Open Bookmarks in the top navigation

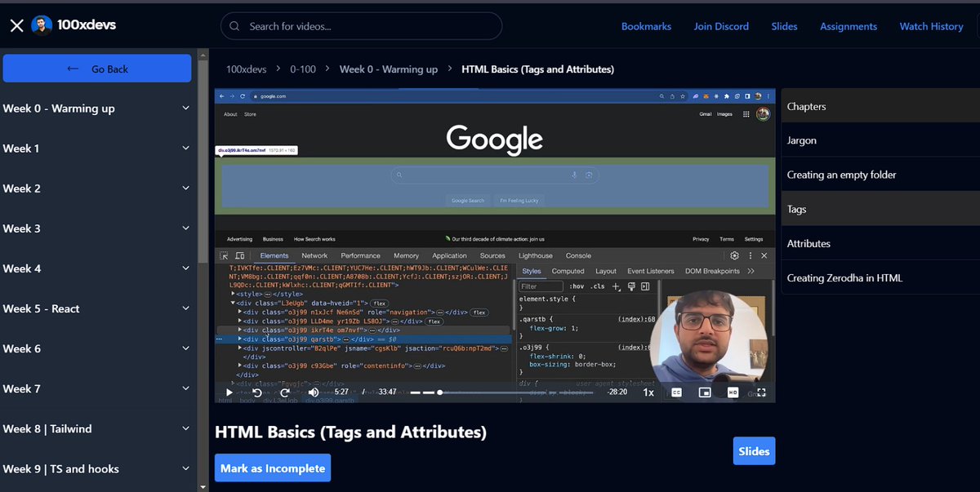click(646, 26)
